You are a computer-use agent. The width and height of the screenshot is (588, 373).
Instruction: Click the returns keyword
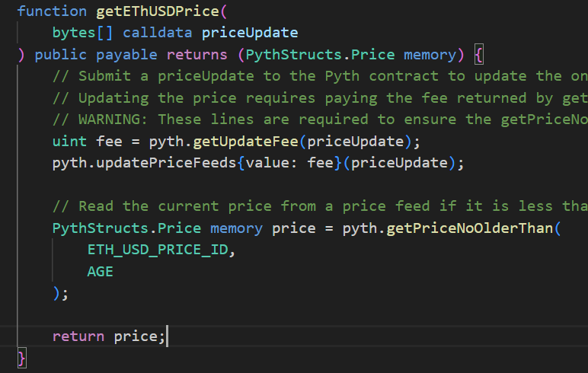(x=197, y=55)
